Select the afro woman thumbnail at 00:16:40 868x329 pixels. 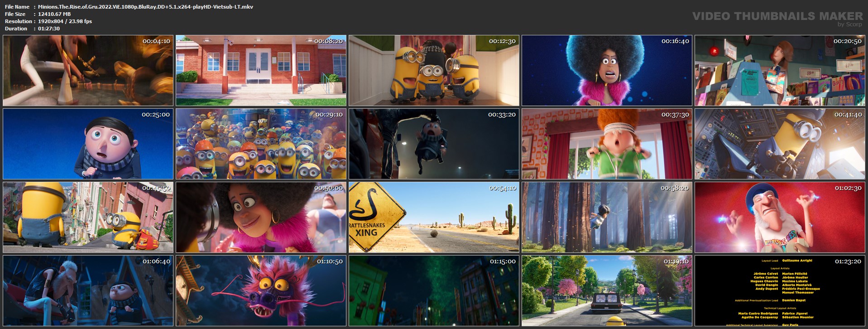pyautogui.click(x=607, y=71)
